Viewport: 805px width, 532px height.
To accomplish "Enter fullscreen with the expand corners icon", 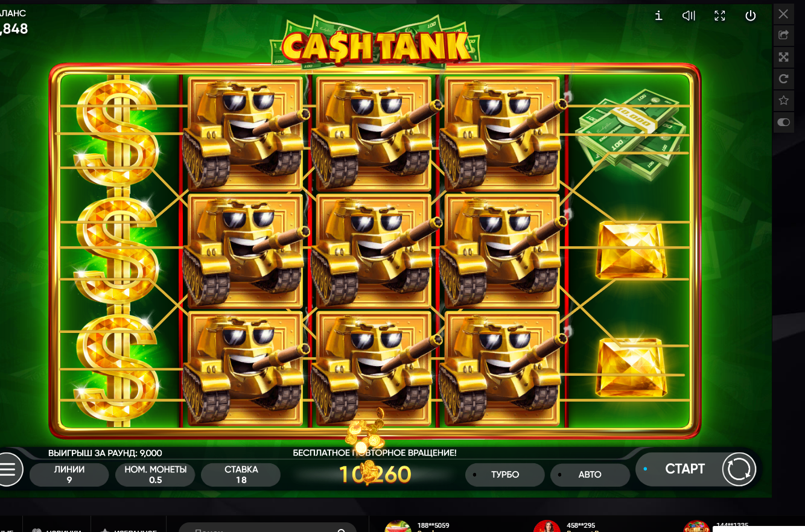I will (719, 16).
